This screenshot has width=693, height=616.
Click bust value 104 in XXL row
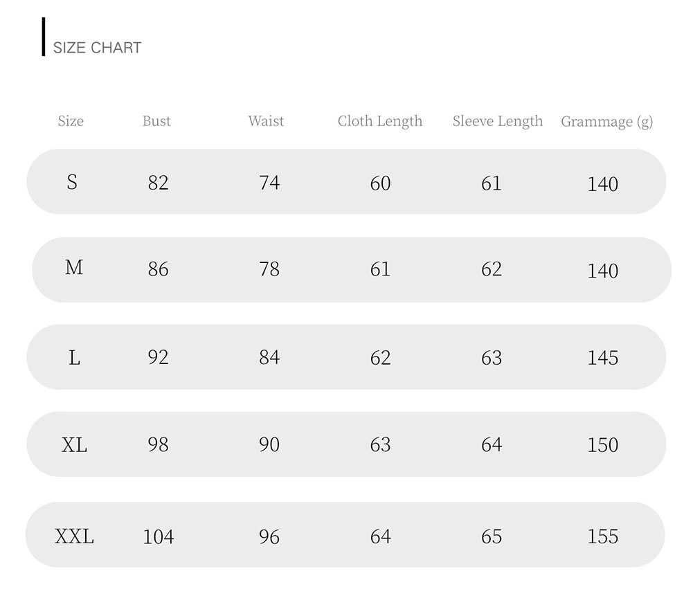point(158,537)
